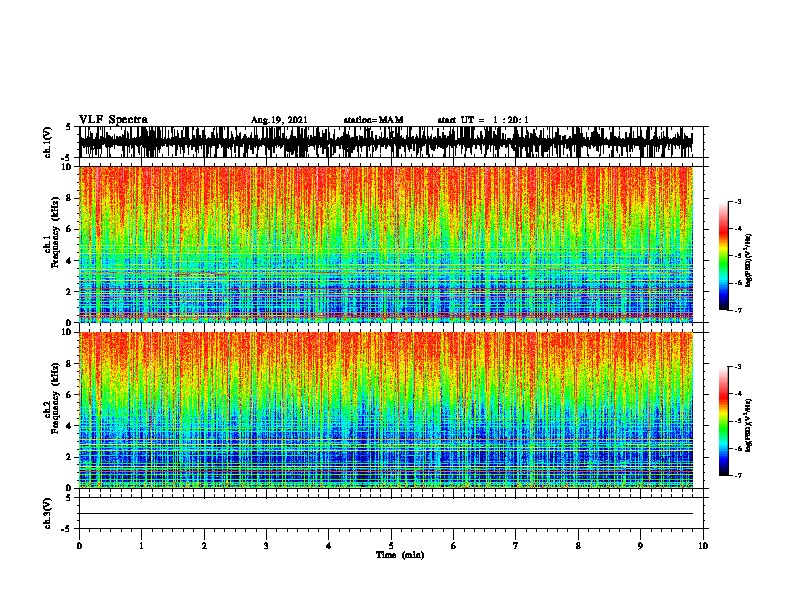
Task: Click the "5" tick of ch.1(V) waveform axis
Action: [68, 127]
